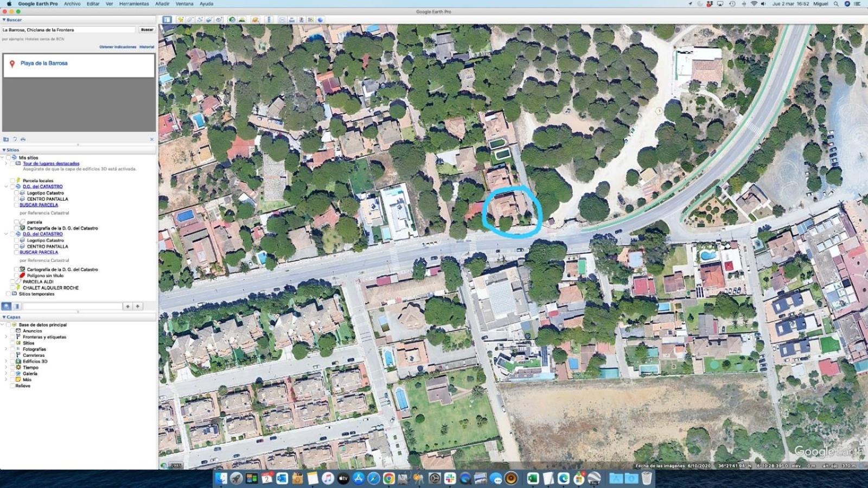Click the Buscar search button
The image size is (868, 488).
147,30
